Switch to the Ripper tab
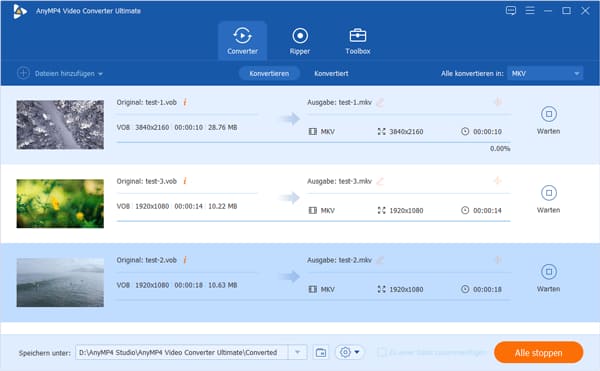 [300, 41]
